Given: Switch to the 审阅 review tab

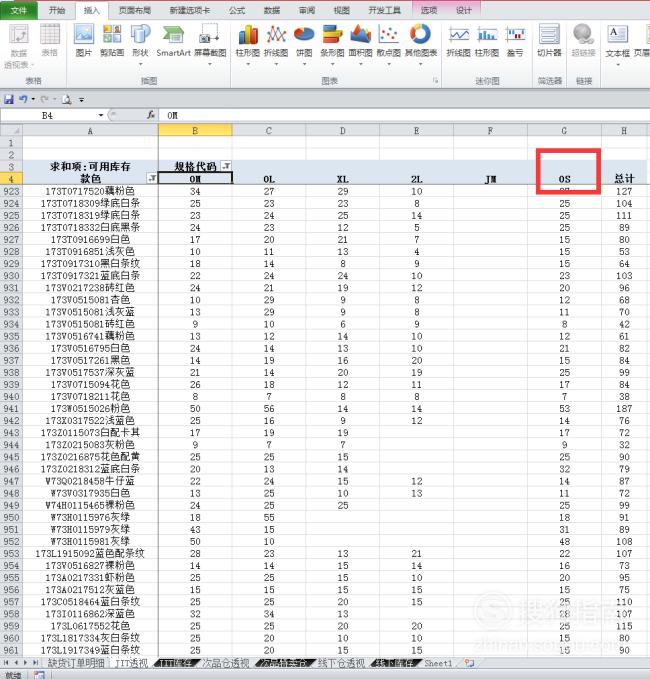Looking at the screenshot, I should (307, 10).
